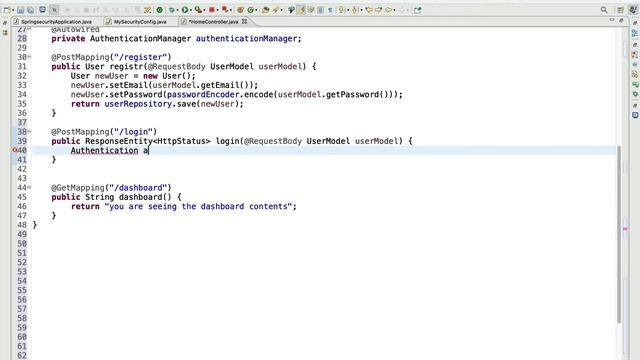Screen dimensions: 640x360
Task: Click the editor vertical scrollbar thumb
Action: pyautogui.click(x=619, y=234)
